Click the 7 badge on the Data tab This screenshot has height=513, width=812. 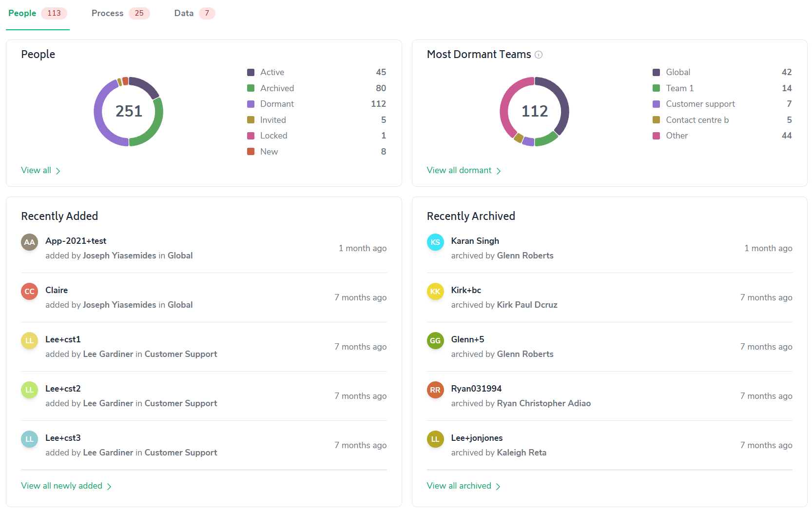click(207, 13)
